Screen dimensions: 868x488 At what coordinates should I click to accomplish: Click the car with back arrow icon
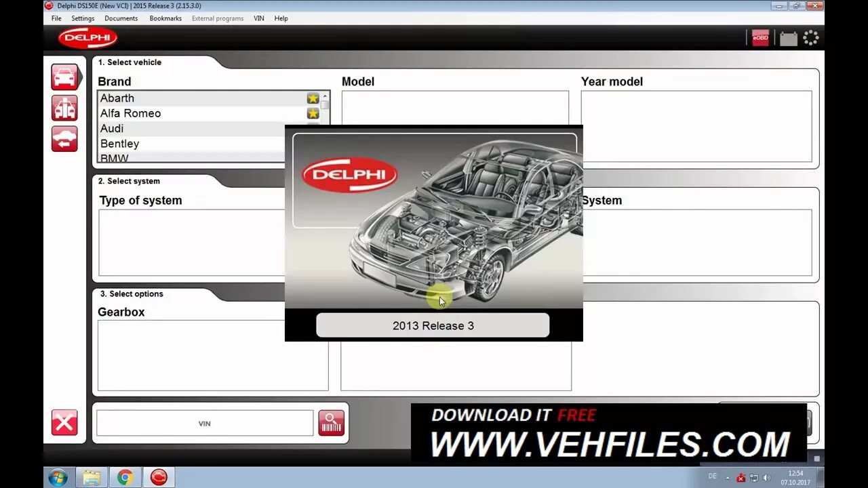pos(64,139)
